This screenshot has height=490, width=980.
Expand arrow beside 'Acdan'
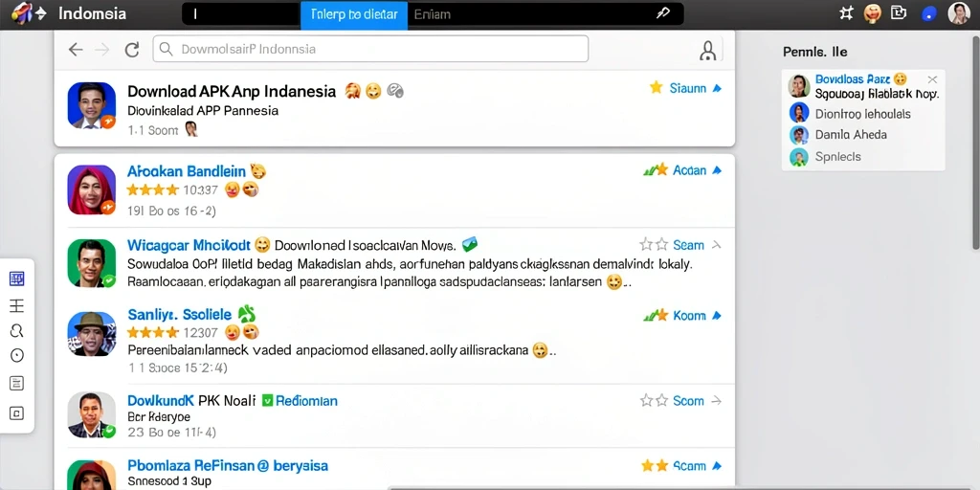(x=717, y=170)
